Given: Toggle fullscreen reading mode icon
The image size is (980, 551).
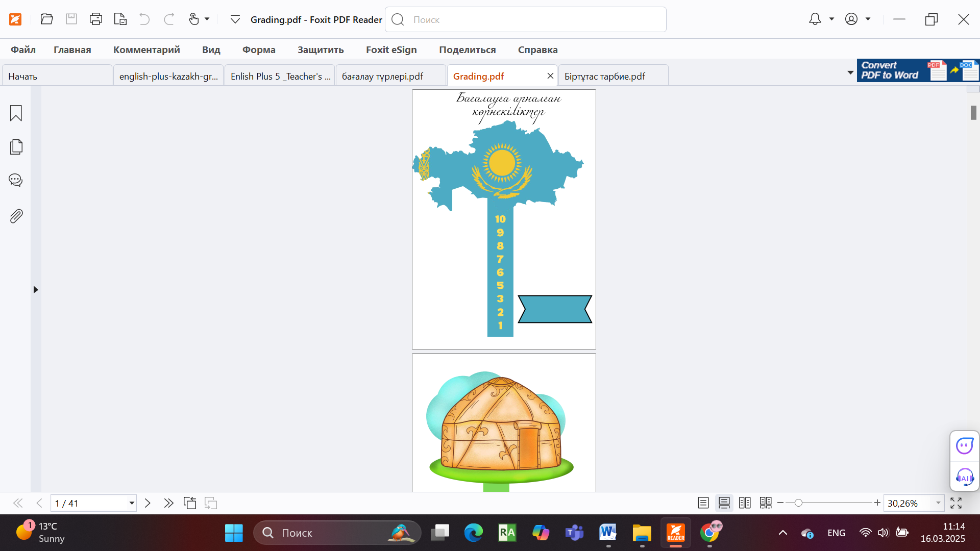Looking at the screenshot, I should [956, 503].
